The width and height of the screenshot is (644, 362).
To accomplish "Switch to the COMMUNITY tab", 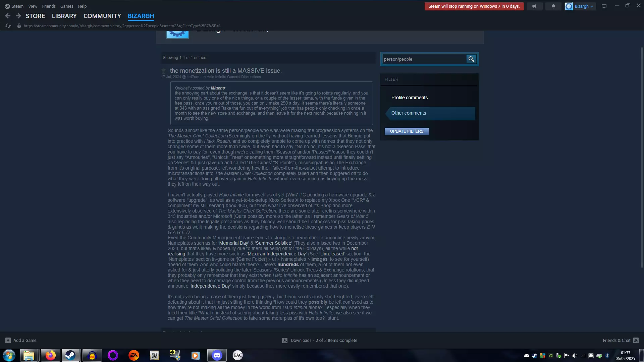I will 102,16.
